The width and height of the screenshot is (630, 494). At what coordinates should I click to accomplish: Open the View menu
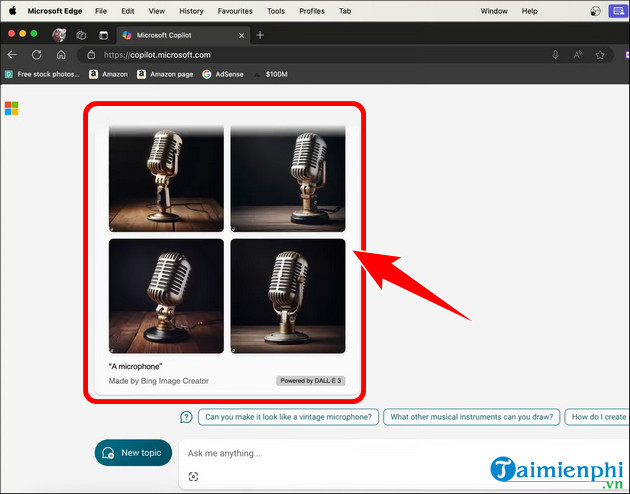pos(157,11)
